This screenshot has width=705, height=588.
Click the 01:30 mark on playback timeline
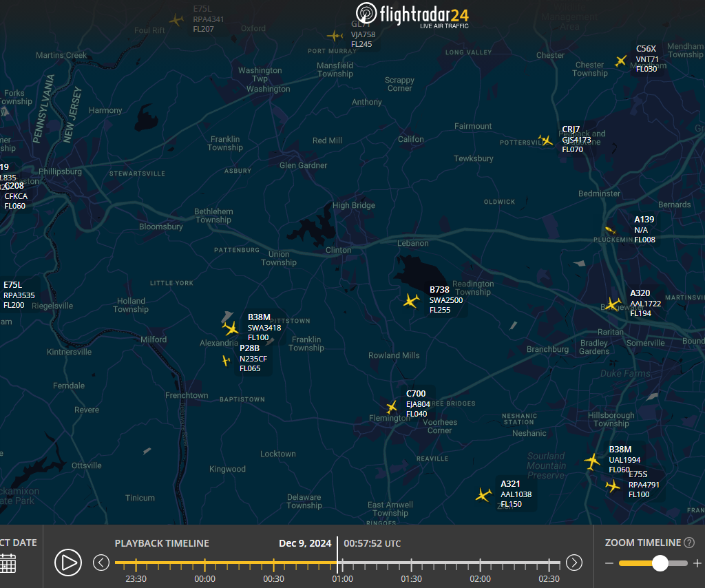point(412,565)
